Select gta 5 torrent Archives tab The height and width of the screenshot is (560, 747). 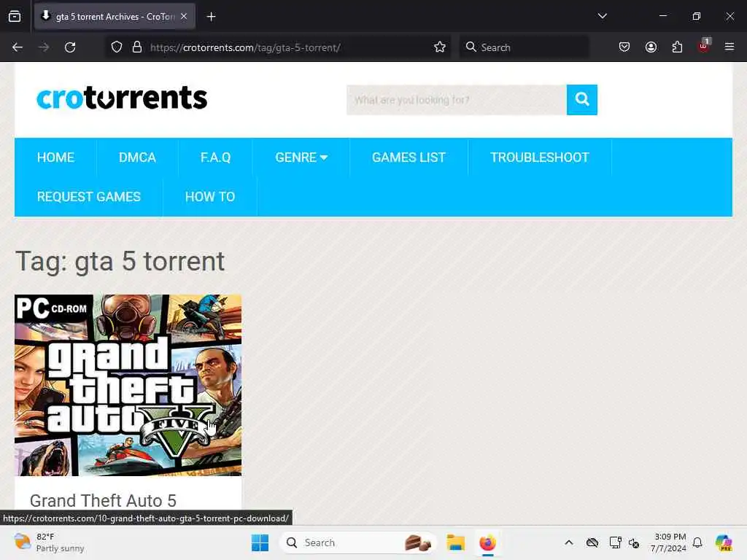(115, 16)
